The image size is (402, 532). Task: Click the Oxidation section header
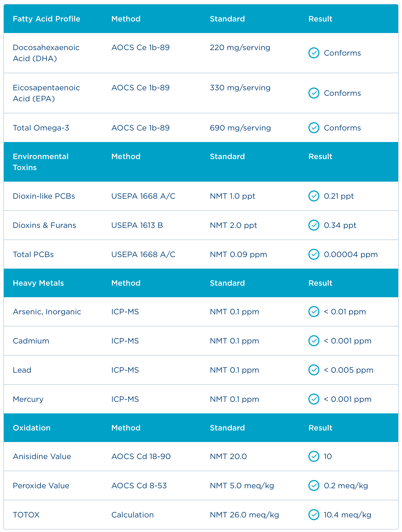[x=32, y=428]
